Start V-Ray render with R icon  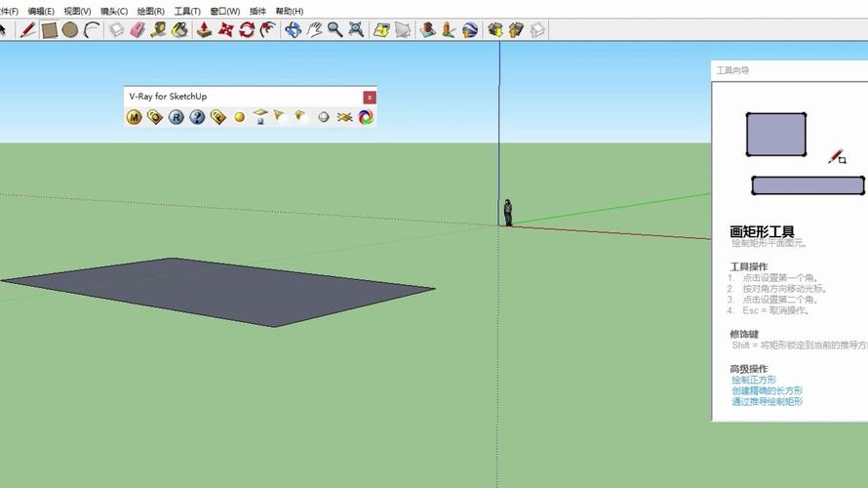(176, 117)
